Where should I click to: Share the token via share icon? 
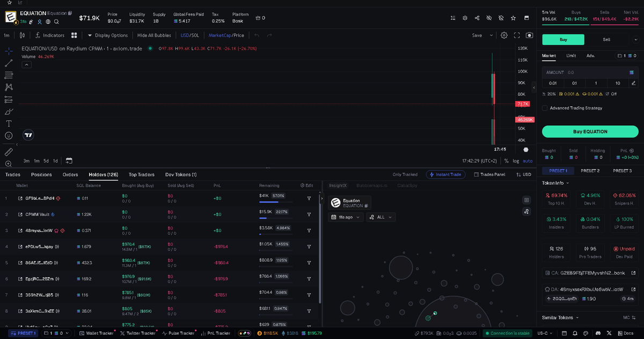(477, 18)
